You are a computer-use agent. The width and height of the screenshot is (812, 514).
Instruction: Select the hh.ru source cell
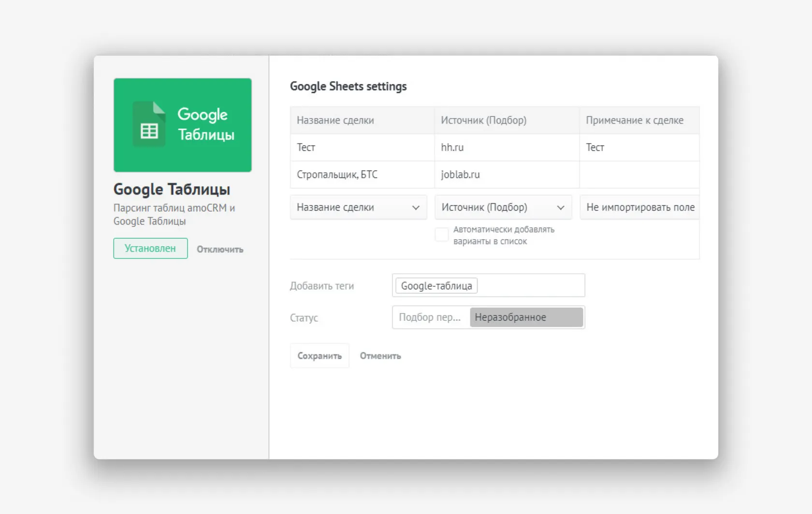click(507, 147)
